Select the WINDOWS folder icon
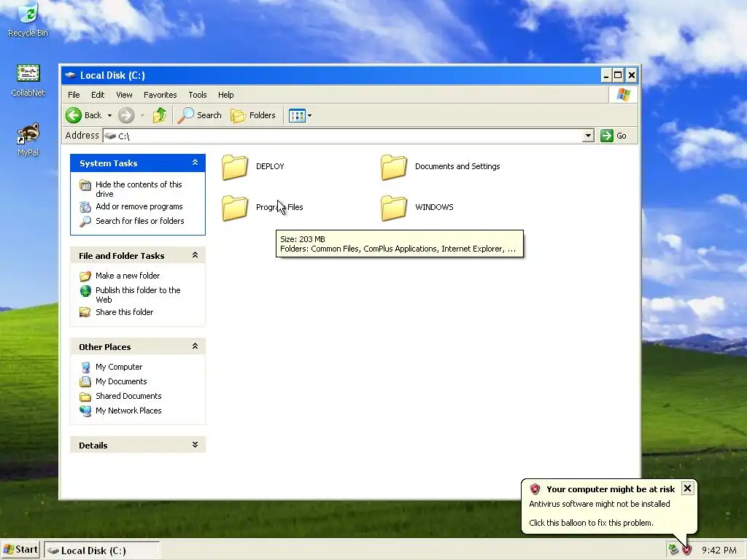747x560 pixels. coord(394,208)
